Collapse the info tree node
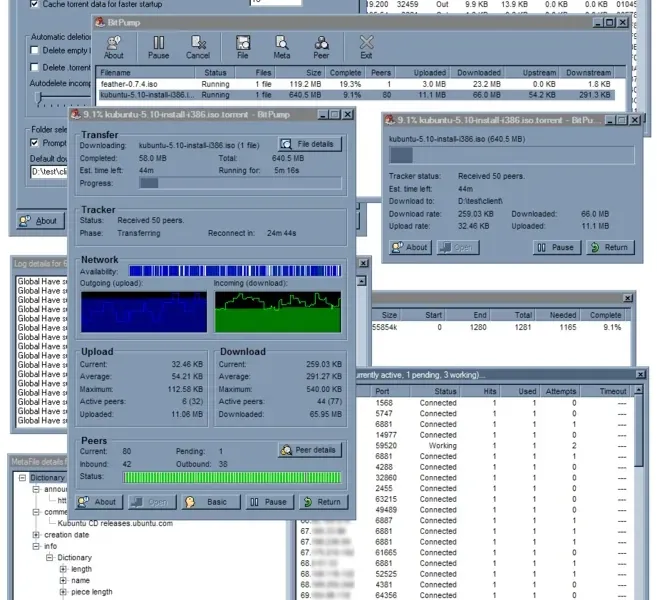Screen dimensions: 657x600 point(36,546)
